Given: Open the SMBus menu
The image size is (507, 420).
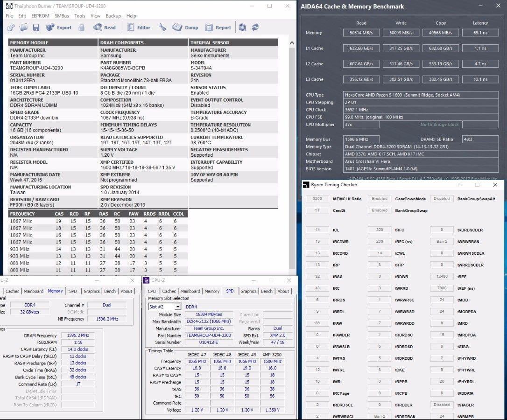Looking at the screenshot, I should tap(62, 16).
